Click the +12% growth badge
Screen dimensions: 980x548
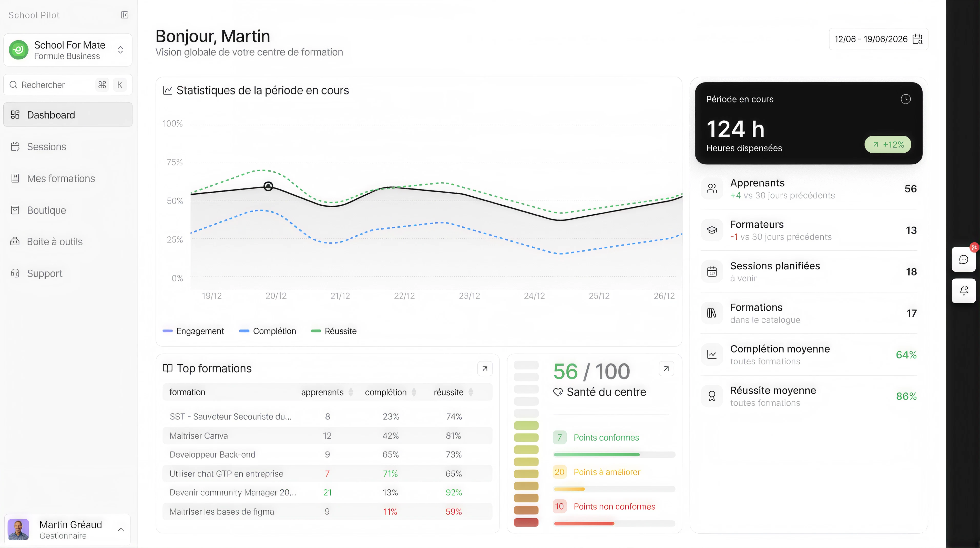click(887, 145)
